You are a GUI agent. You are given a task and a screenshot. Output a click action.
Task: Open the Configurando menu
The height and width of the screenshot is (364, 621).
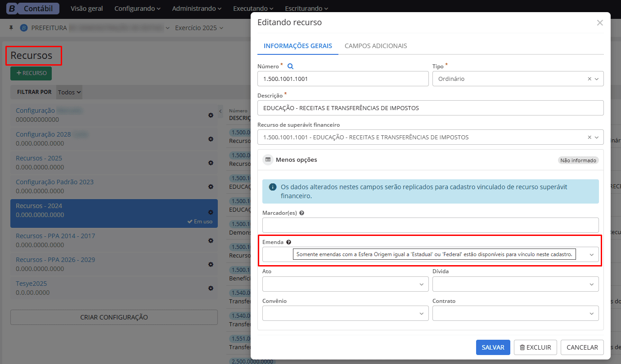pos(137,9)
